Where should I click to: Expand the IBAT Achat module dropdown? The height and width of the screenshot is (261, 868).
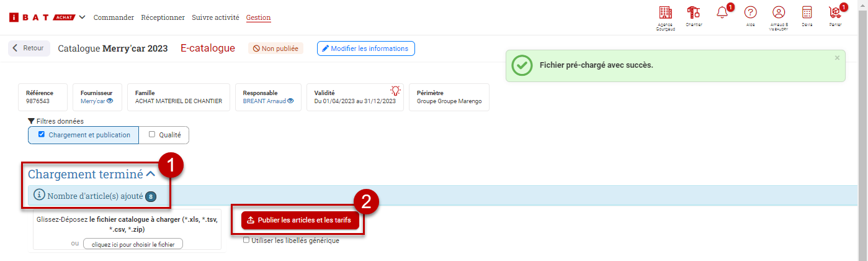pyautogui.click(x=83, y=17)
